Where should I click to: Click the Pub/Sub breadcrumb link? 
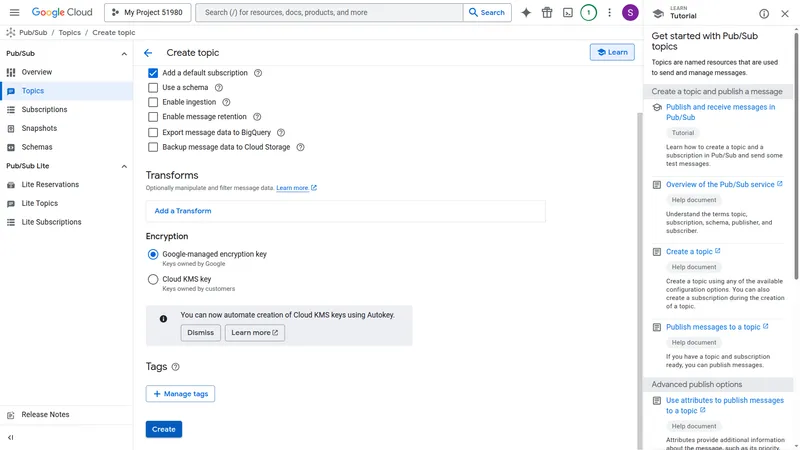33,33
